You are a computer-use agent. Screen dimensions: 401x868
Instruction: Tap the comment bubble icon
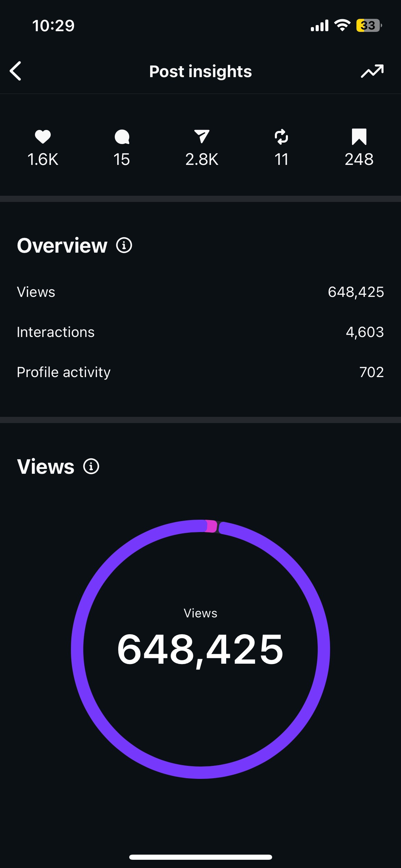[x=122, y=137]
